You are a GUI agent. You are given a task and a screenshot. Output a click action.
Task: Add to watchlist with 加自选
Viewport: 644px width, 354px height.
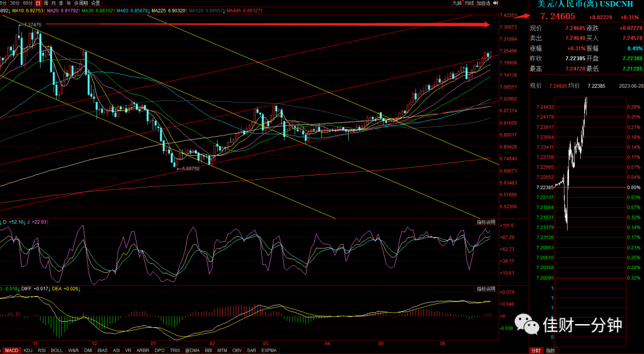coord(484,3)
